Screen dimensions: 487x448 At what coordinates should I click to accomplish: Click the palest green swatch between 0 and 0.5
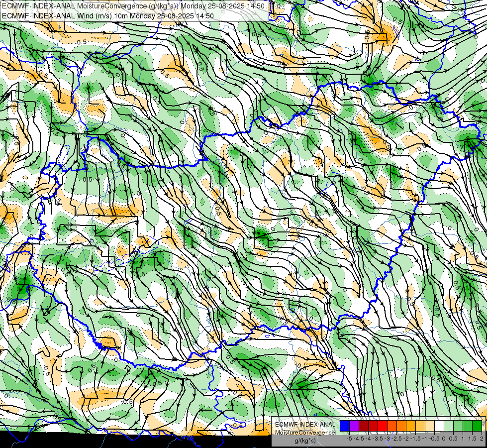tap(449, 426)
